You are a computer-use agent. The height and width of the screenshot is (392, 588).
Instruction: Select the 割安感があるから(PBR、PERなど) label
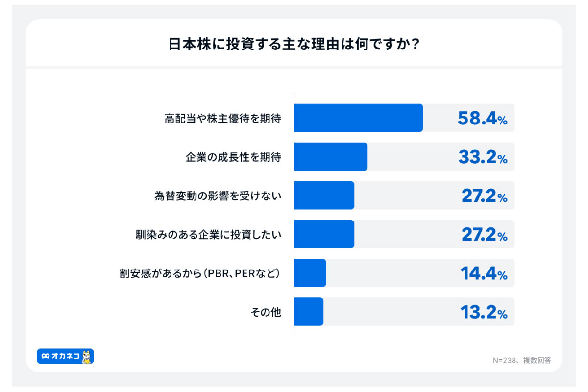(x=199, y=273)
